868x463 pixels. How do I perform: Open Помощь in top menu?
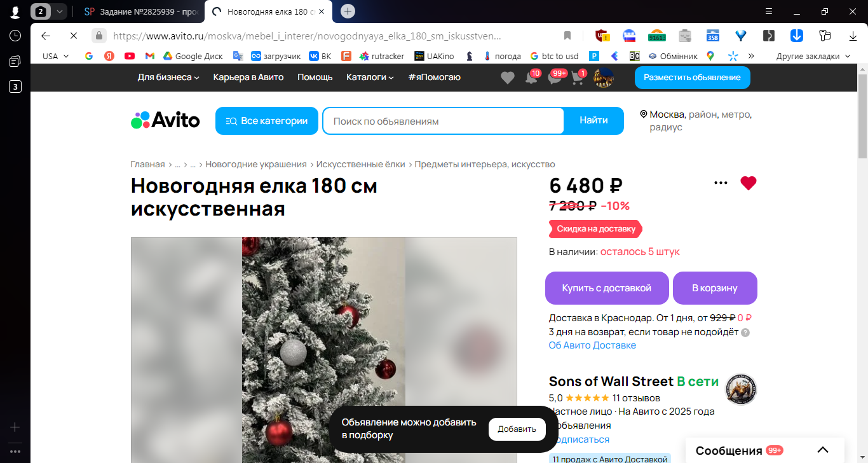pos(315,77)
